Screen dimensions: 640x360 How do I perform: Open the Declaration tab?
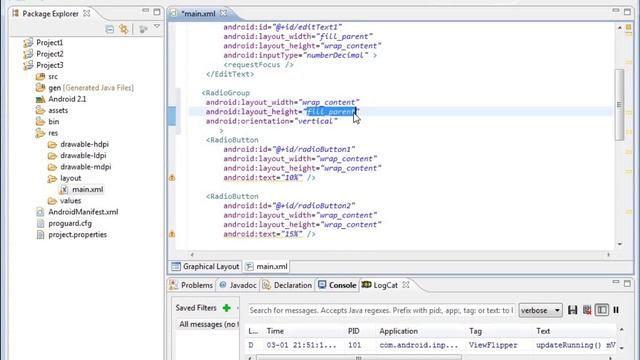point(287,285)
